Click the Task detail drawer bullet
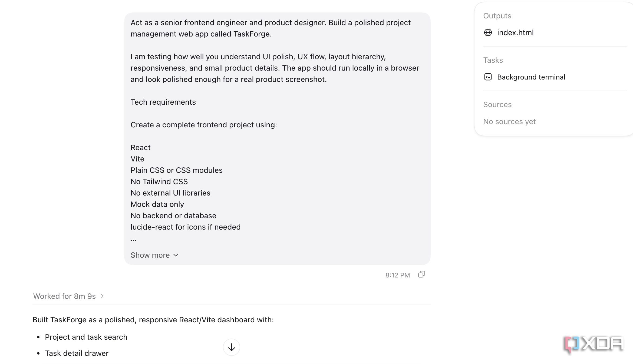This screenshot has width=633, height=364. tap(77, 353)
